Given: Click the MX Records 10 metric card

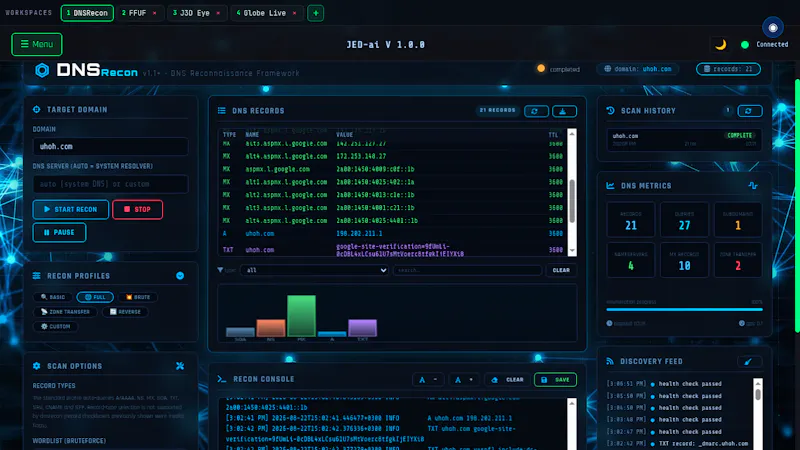Looking at the screenshot, I should [x=684, y=260].
